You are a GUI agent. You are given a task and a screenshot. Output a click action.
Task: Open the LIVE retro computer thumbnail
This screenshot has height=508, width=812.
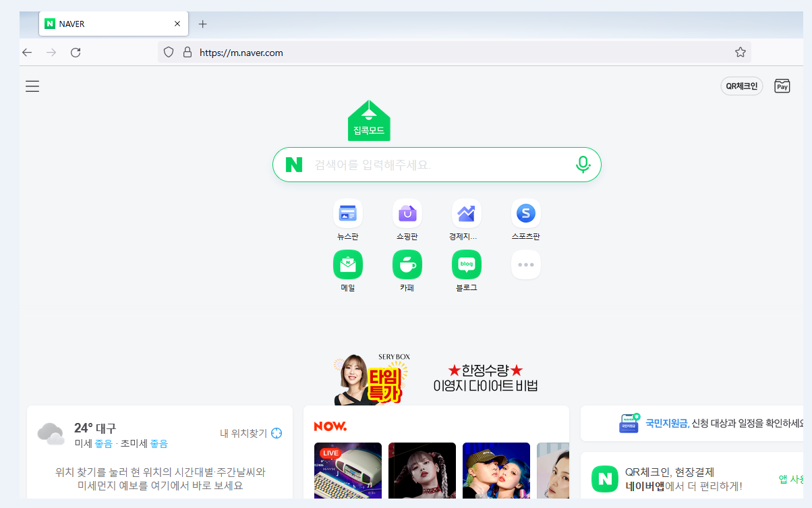point(348,470)
